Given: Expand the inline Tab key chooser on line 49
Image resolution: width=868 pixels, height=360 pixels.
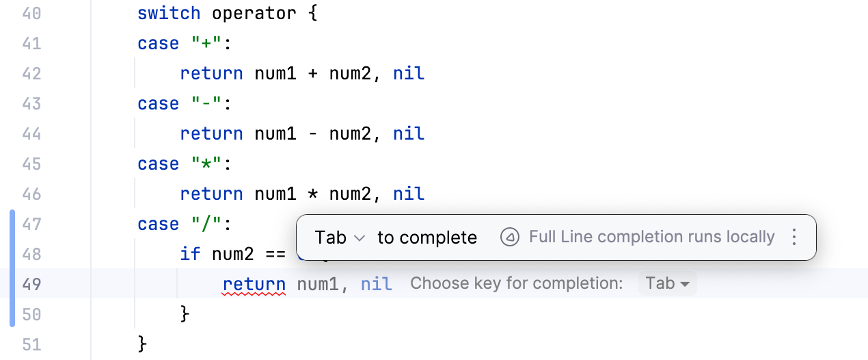Looking at the screenshot, I should tap(667, 283).
